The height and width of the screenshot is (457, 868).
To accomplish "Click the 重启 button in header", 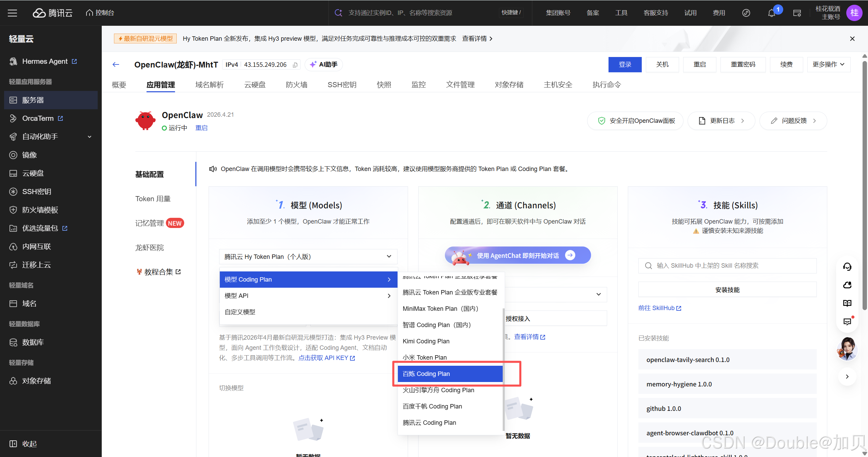I will coord(699,64).
